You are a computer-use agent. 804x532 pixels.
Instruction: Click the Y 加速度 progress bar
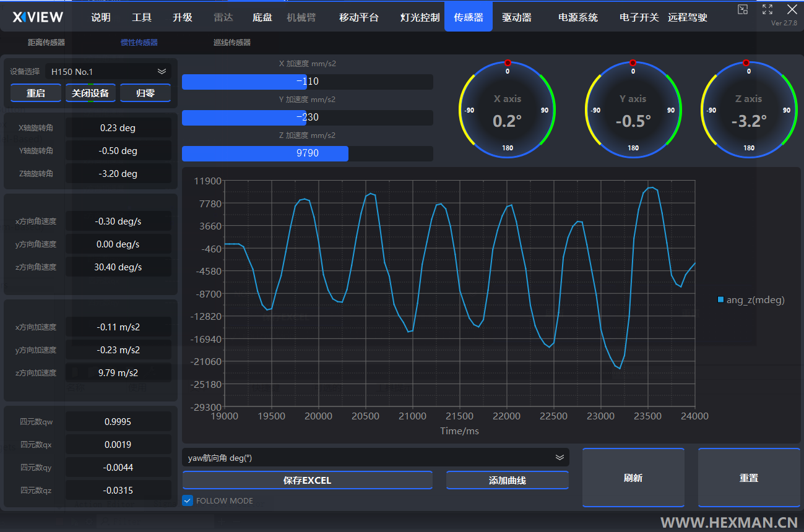[308, 118]
